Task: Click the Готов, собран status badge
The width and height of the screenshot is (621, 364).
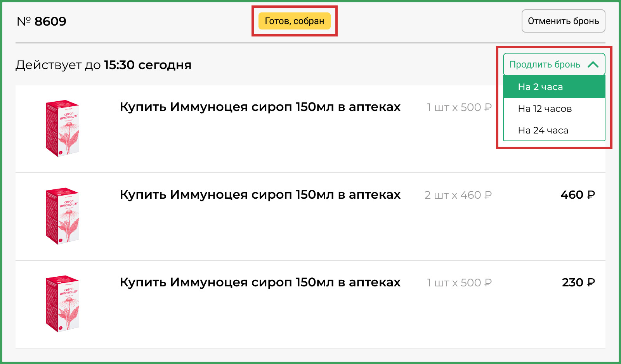Action: pos(295,21)
